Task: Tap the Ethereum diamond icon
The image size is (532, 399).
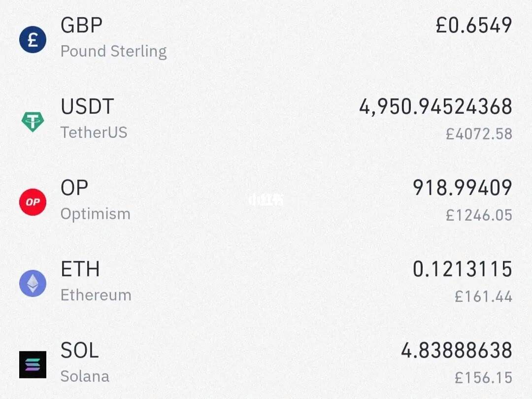Action: [x=33, y=283]
